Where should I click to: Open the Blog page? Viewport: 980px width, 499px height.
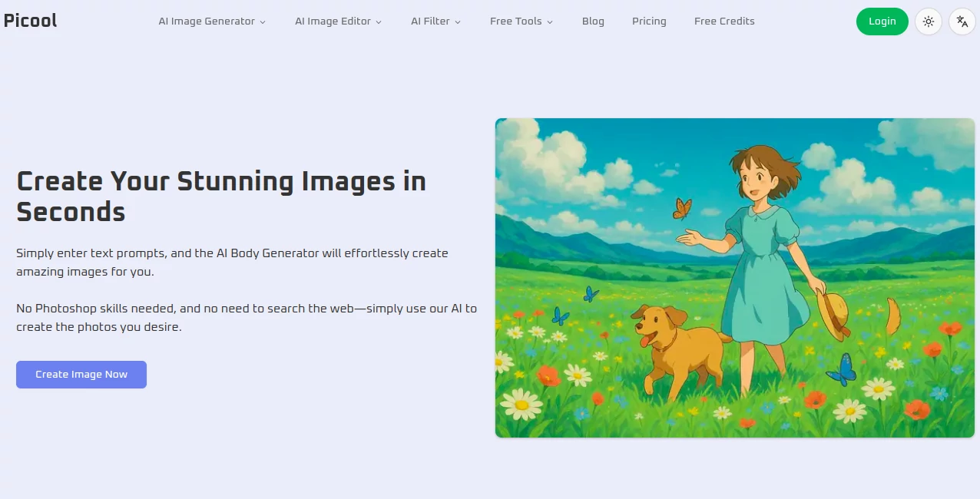[593, 21]
